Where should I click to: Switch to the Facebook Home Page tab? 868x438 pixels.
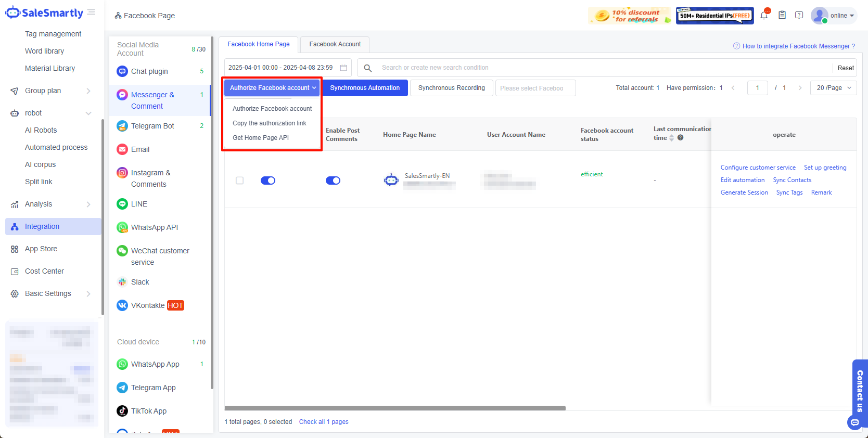pos(259,44)
